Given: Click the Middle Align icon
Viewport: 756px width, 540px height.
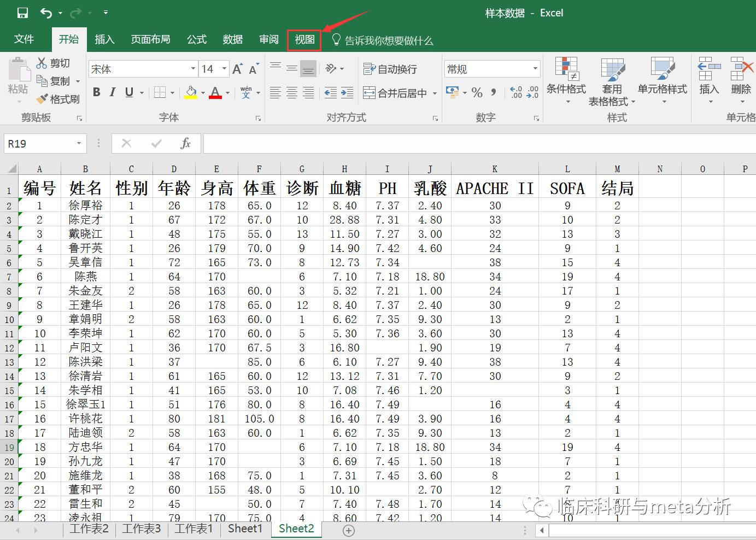Looking at the screenshot, I should click(x=292, y=68).
